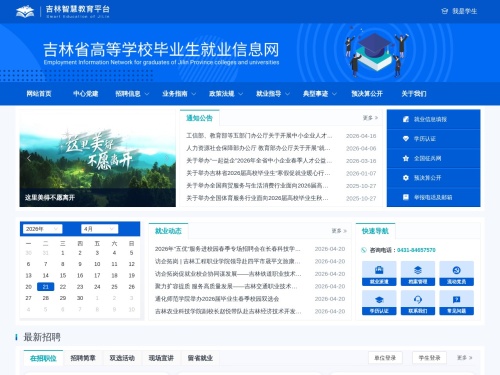
Task: Click the 这里美得不愿离开 banner image
Action: click(x=98, y=158)
